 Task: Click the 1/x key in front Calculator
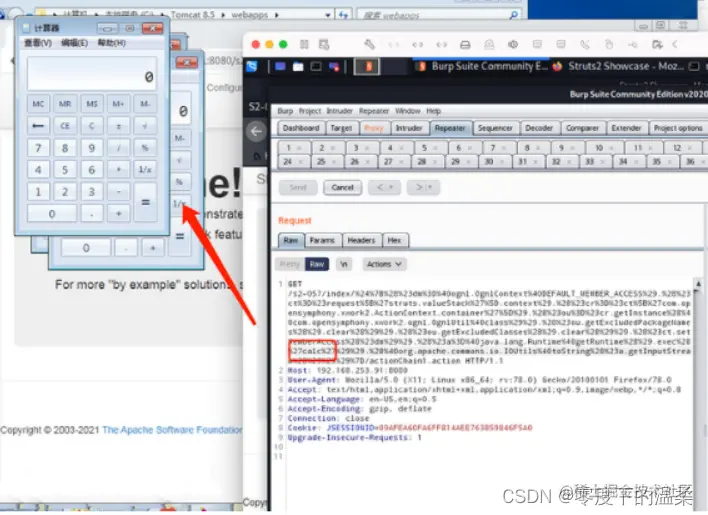[x=145, y=170]
